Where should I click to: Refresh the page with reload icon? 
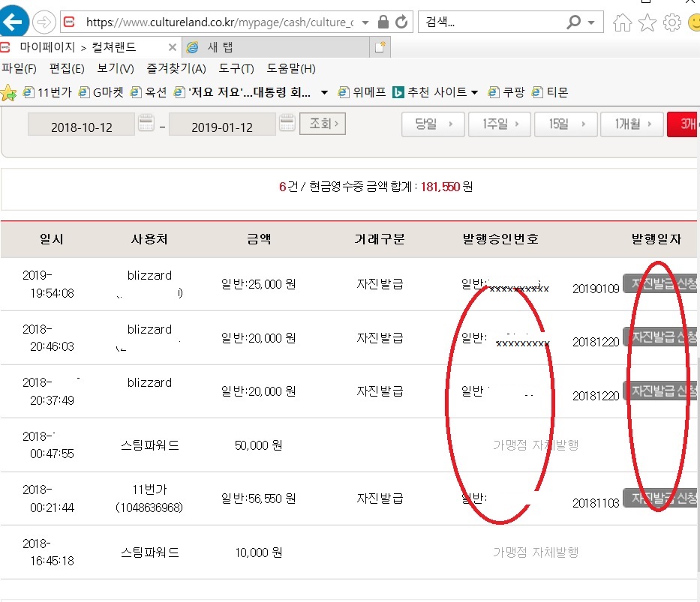click(x=402, y=22)
